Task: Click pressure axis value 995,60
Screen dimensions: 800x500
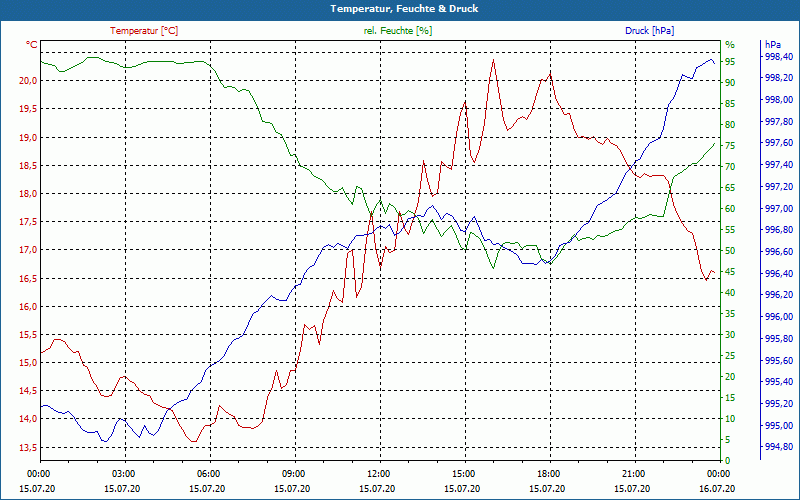Action: (x=779, y=361)
